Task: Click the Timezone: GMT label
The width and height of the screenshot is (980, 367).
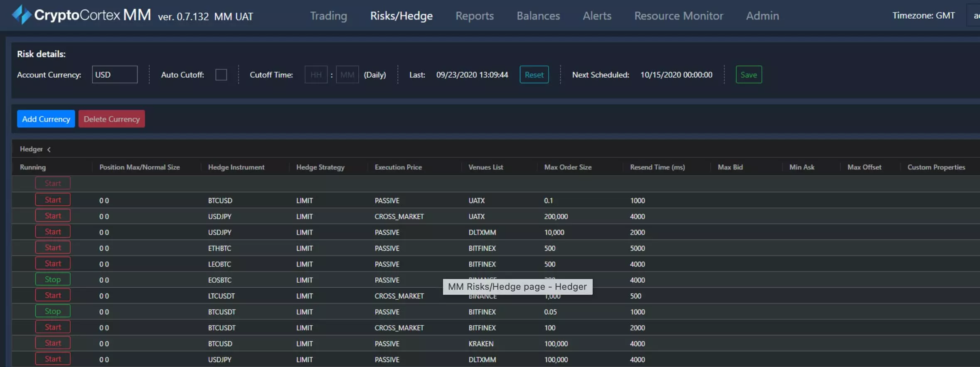Action: point(923,16)
